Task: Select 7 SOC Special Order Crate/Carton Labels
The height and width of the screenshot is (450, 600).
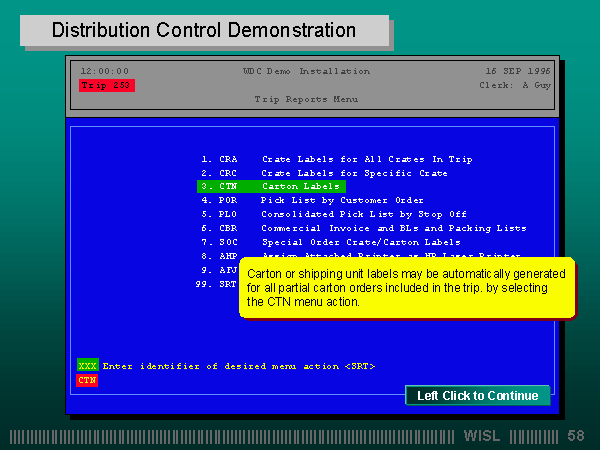Action: point(331,242)
